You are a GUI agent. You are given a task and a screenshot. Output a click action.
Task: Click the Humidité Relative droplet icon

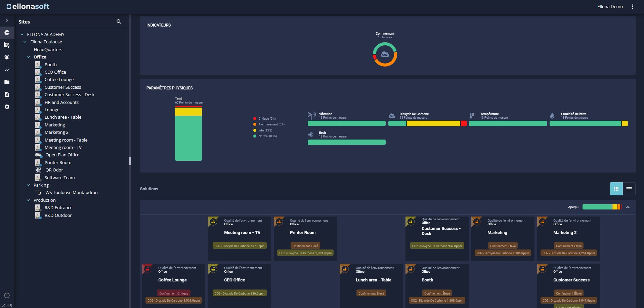(x=552, y=116)
